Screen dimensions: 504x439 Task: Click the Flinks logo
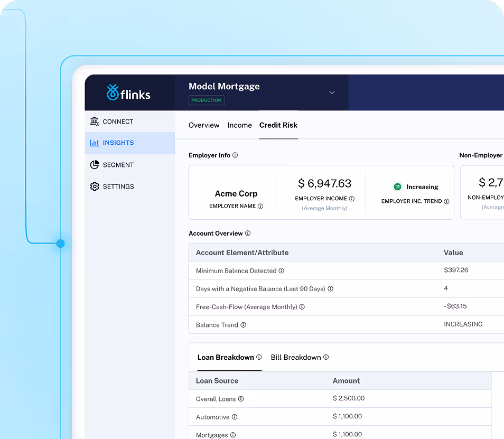[x=128, y=92]
